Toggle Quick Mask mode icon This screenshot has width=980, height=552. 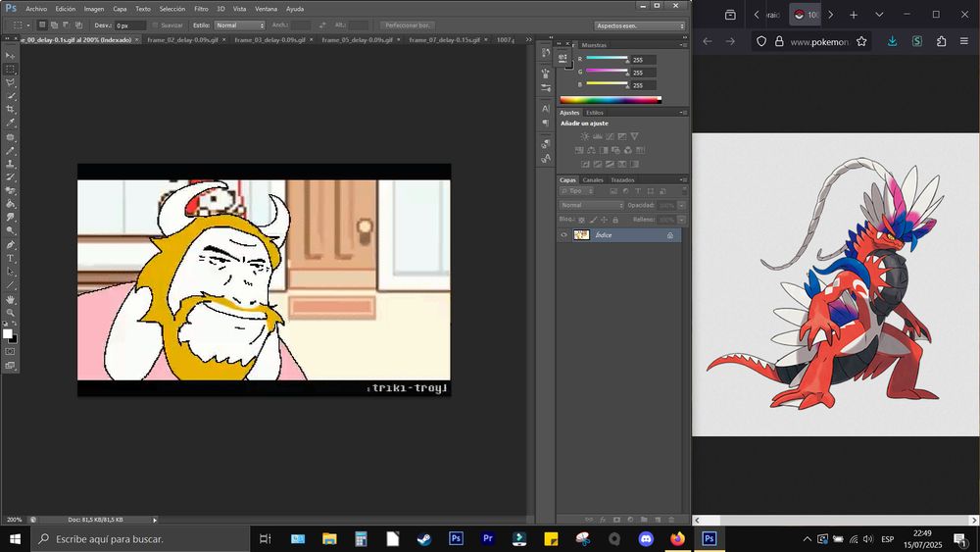coord(10,352)
